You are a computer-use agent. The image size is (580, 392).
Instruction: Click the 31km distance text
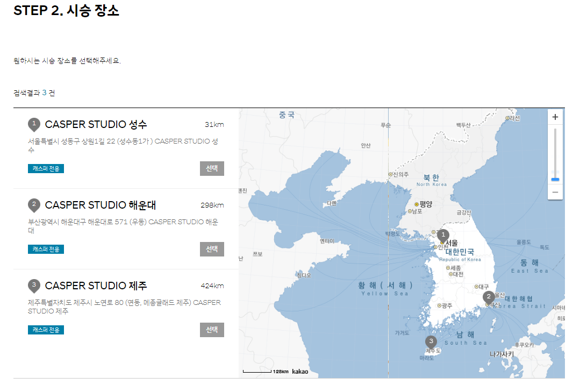point(214,125)
